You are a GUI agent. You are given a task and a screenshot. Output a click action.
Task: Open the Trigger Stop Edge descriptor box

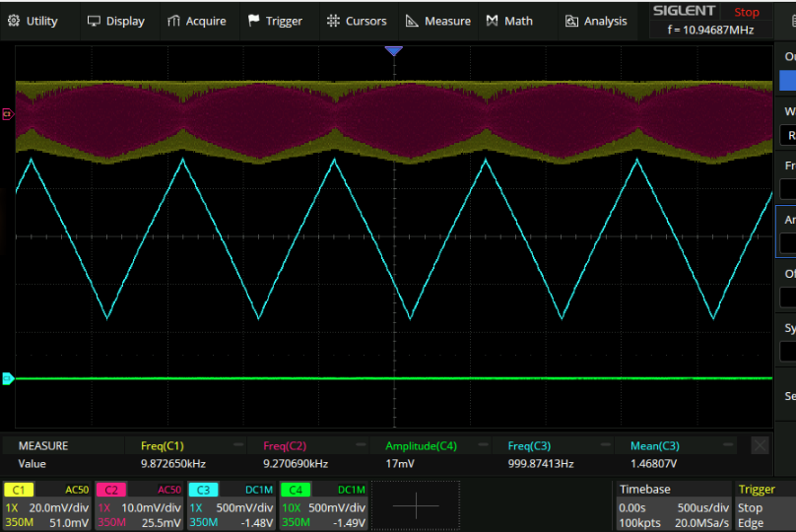pyautogui.click(x=764, y=505)
